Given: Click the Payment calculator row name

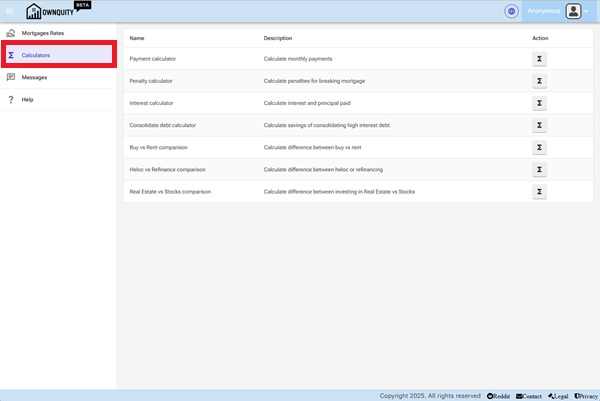Looking at the screenshot, I should pos(151,59).
